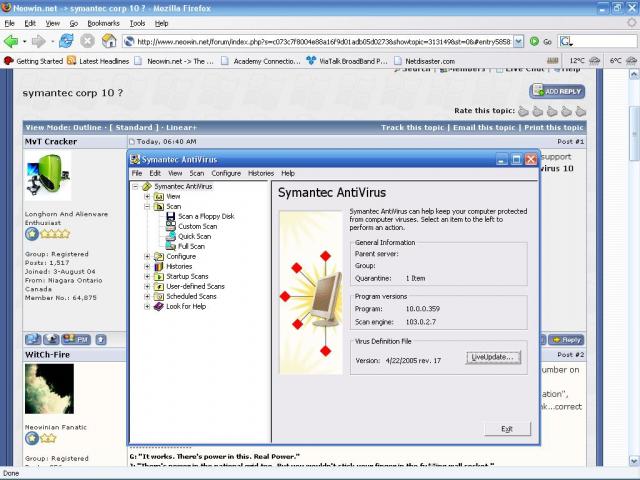Open Symantec AntiVirus Scan menu
Screen dimensions: 640x480
196,173
